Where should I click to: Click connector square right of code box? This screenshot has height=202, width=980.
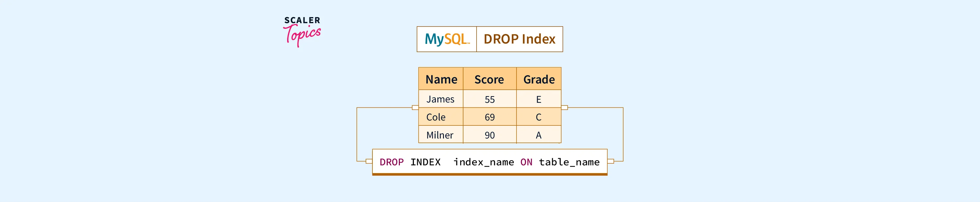(611, 161)
